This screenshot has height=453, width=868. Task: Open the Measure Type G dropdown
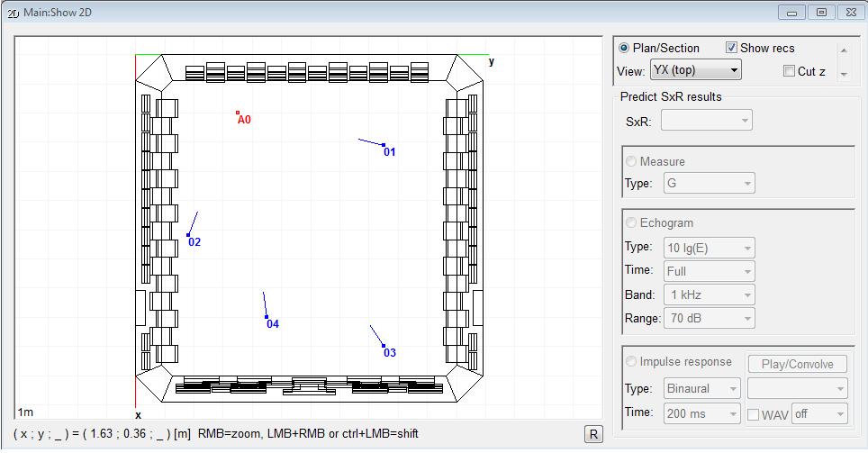click(710, 184)
